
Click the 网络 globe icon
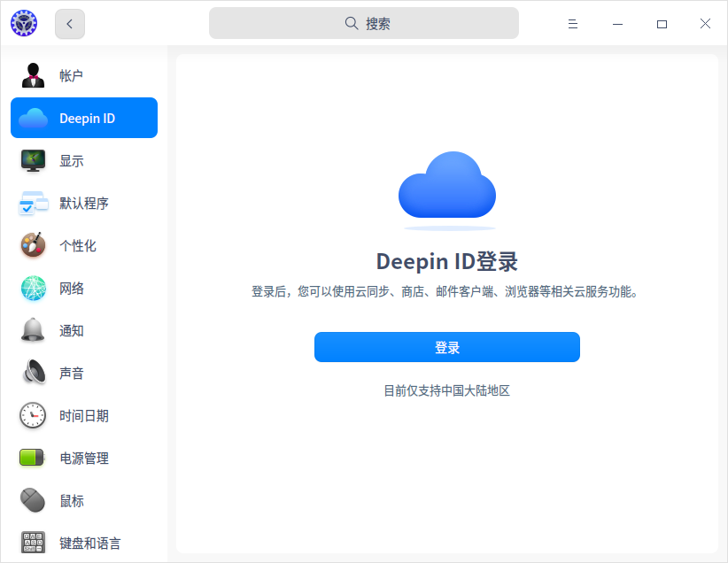[33, 288]
